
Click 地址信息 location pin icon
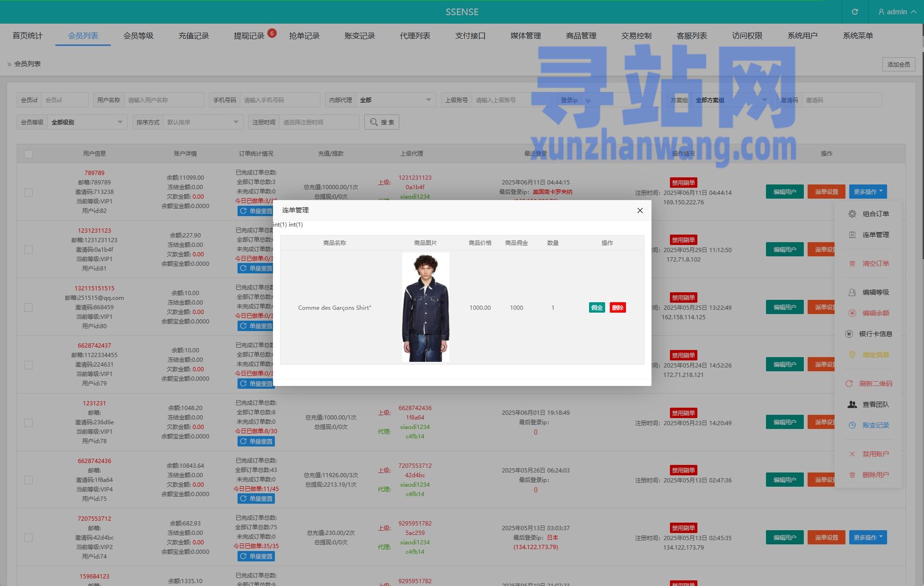coord(852,355)
